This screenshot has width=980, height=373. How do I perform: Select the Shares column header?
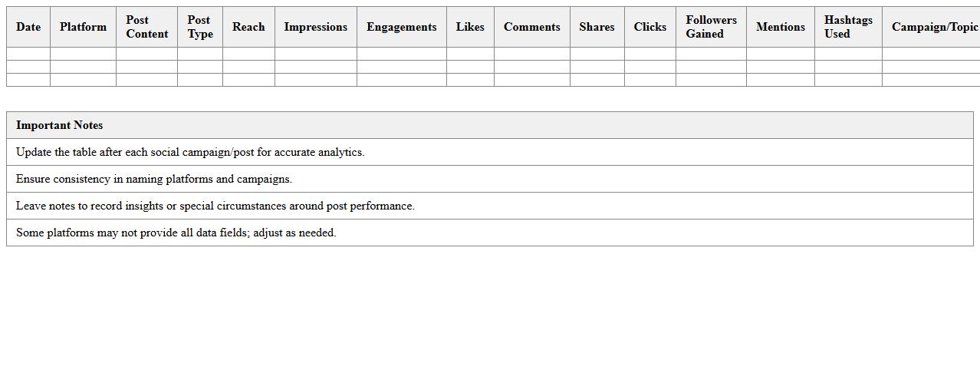click(597, 27)
